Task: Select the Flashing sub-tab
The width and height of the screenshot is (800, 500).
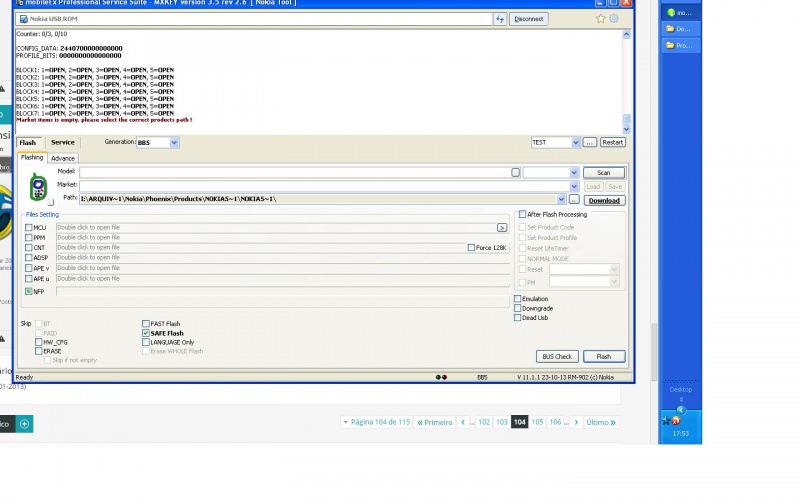Action: click(x=32, y=158)
